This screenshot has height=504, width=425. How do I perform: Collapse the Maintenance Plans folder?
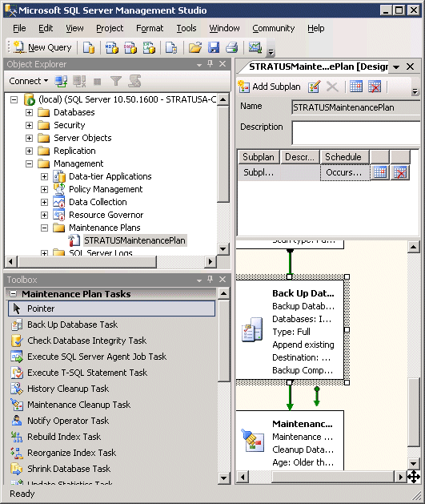[x=44, y=228]
